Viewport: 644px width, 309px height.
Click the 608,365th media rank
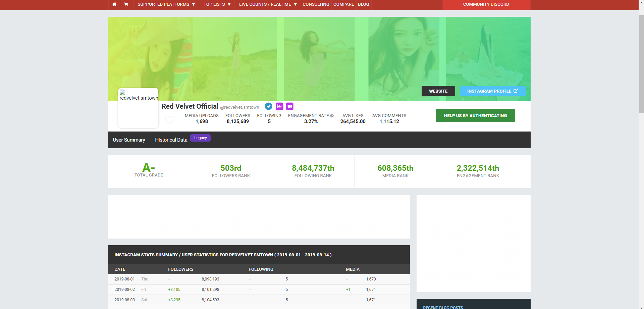[x=395, y=168]
